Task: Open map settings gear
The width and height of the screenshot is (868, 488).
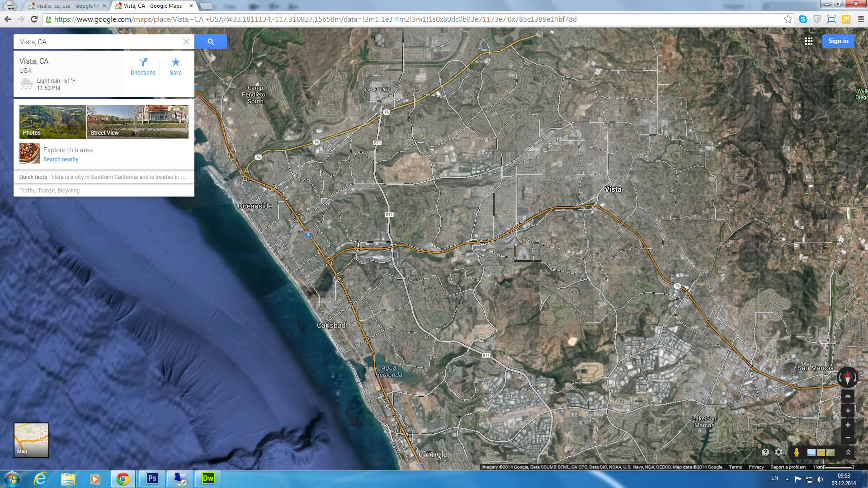Action: [x=778, y=452]
